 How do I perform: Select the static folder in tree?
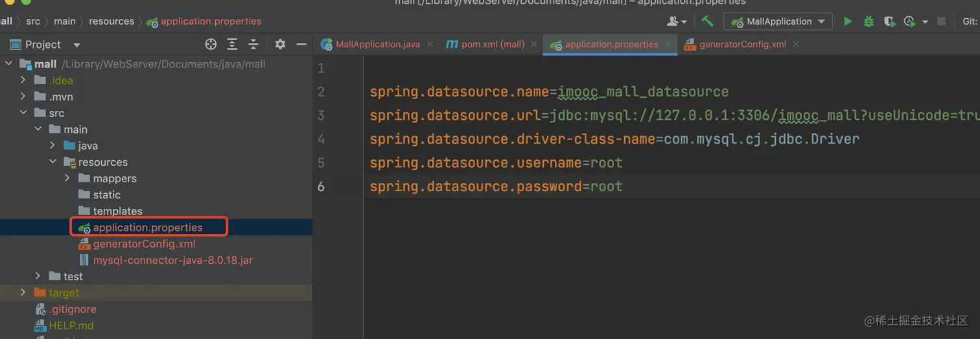click(x=99, y=194)
